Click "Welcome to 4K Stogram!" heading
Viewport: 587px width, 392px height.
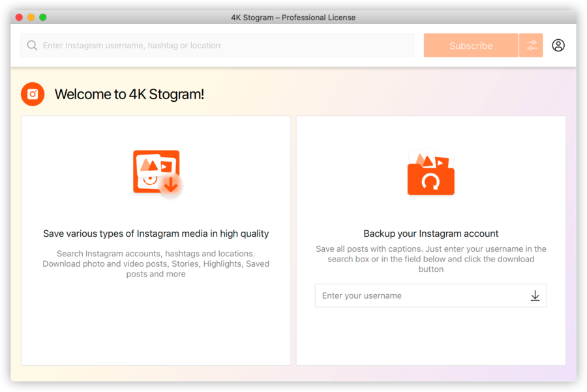coord(130,94)
